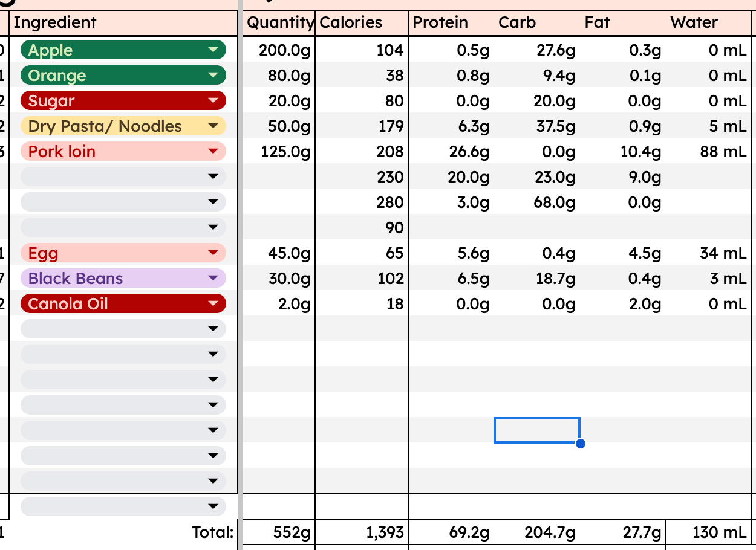Click Canola Oil calories cell 18

[362, 304]
